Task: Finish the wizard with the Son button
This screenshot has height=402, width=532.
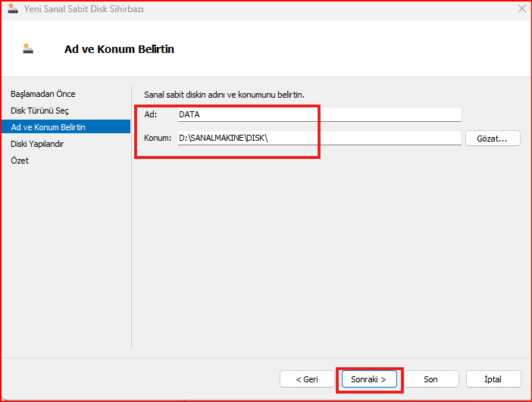Action: pyautogui.click(x=430, y=379)
